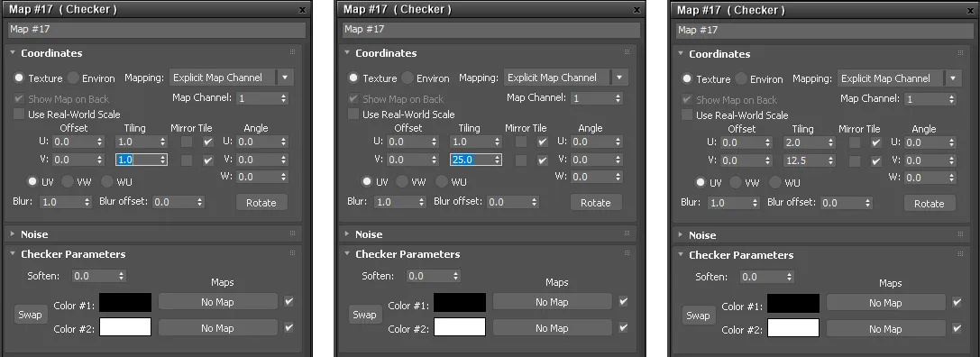Screen dimensions: 980x357
Task: Close the left Map #17 panel
Action: coord(303,10)
